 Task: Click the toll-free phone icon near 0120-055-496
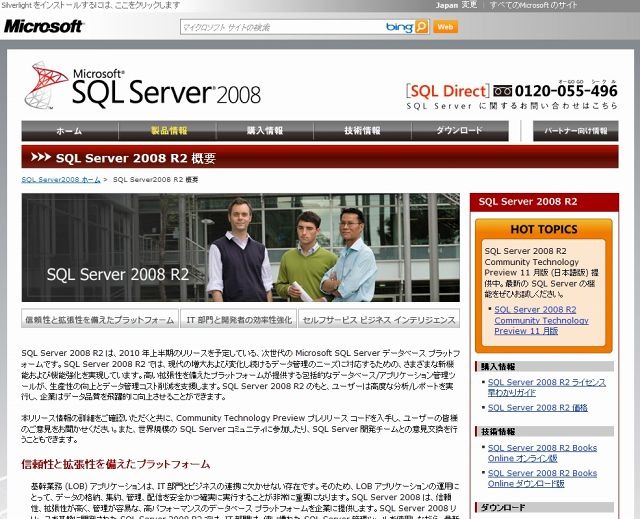click(x=502, y=91)
